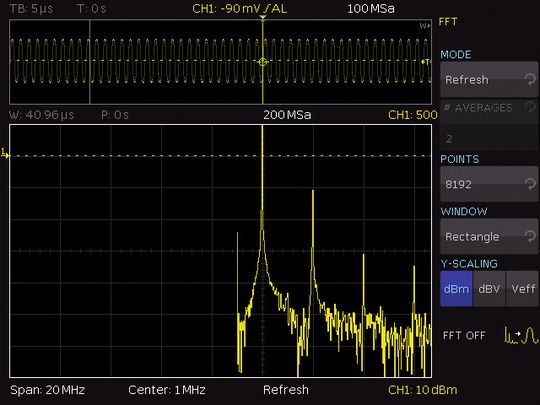Viewport: 540px width, 405px height.
Task: Click the W window indicator in waveform corner
Action: 425,25
